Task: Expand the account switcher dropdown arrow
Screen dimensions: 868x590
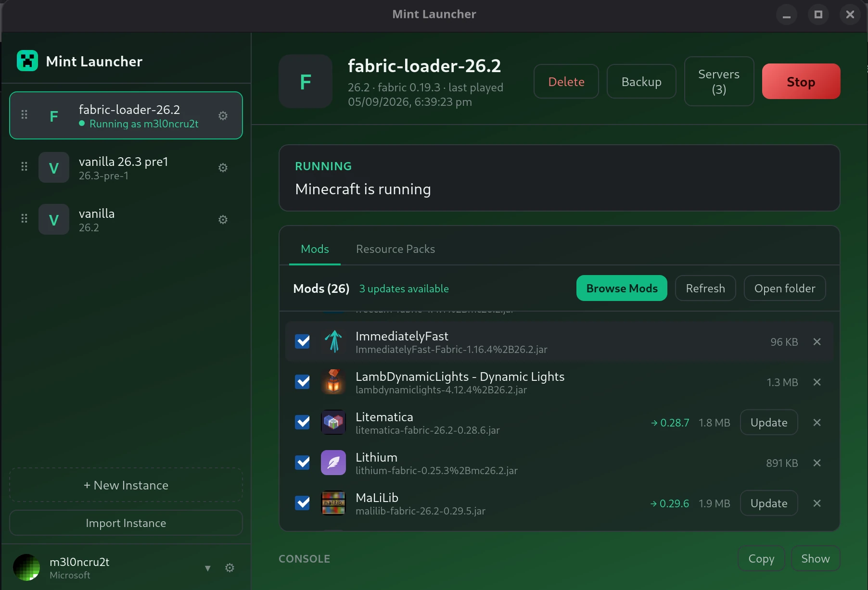Action: [x=208, y=568]
